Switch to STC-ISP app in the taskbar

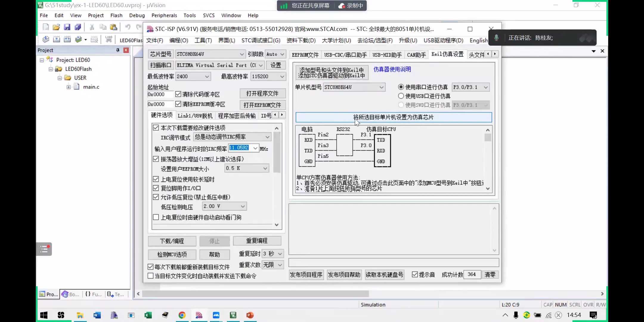199,315
